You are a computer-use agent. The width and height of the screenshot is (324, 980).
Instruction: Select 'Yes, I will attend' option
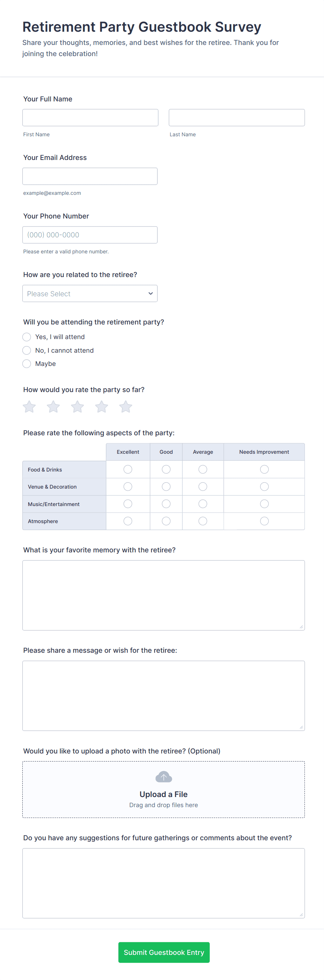[x=26, y=337]
